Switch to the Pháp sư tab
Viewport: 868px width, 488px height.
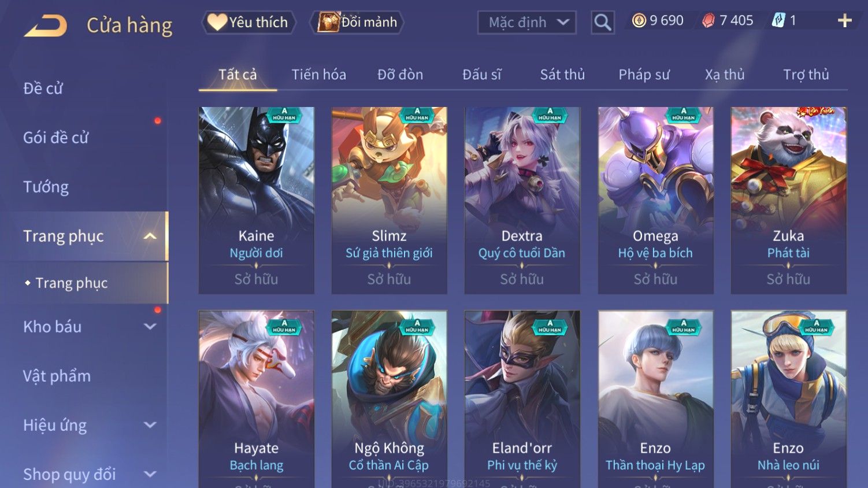tap(644, 75)
